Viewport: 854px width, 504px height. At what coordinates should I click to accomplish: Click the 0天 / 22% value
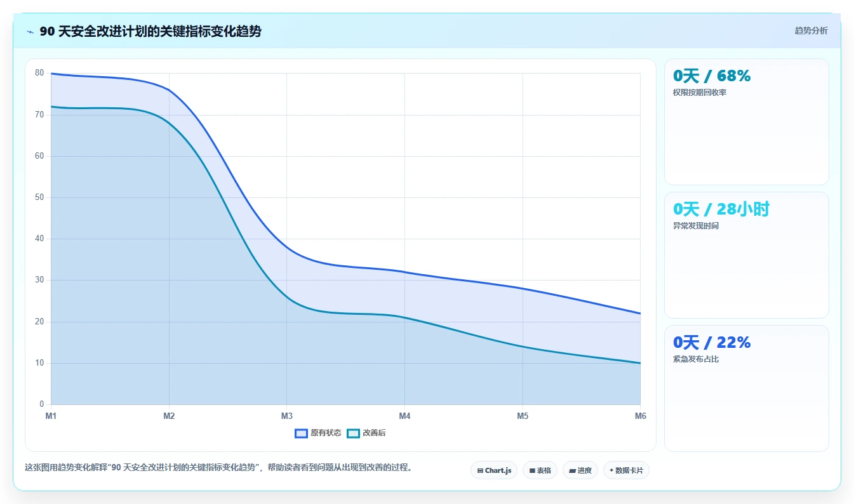pyautogui.click(x=712, y=343)
